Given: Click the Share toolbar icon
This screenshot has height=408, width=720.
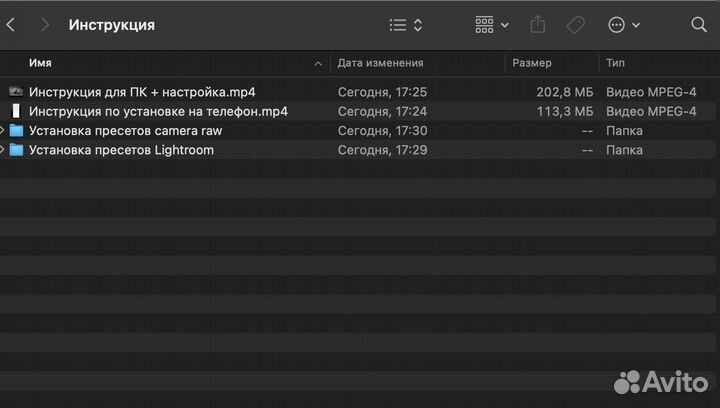Looking at the screenshot, I should click(x=538, y=24).
